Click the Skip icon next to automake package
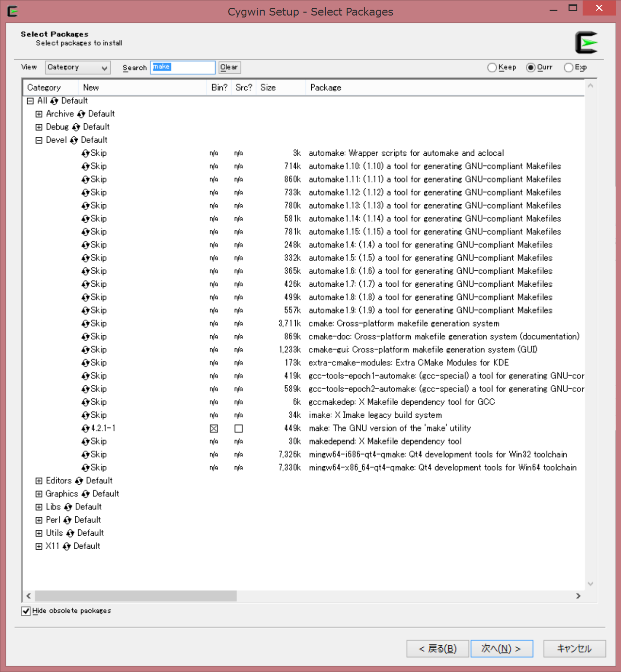The image size is (621, 672). [x=86, y=153]
